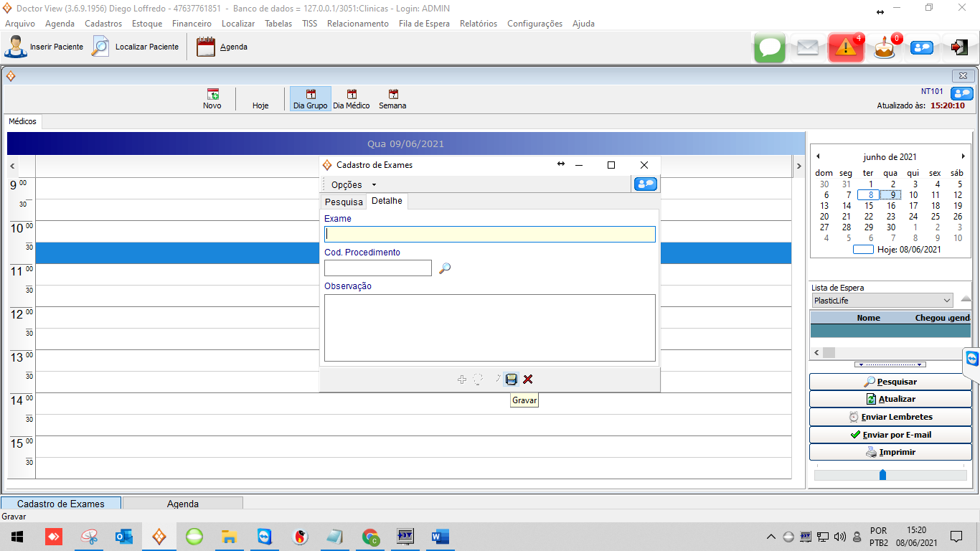The width and height of the screenshot is (980, 551).
Task: Open the red warning alerts icon
Action: [x=845, y=48]
